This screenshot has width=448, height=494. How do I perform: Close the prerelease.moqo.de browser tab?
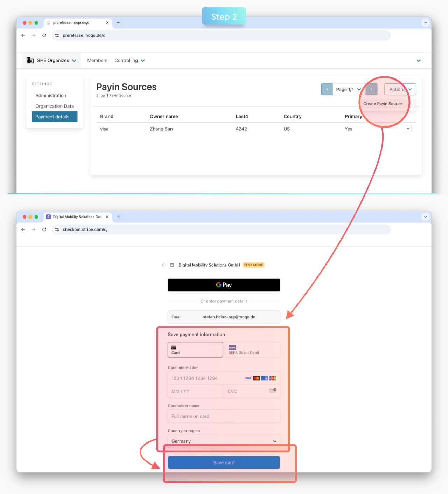coord(107,23)
